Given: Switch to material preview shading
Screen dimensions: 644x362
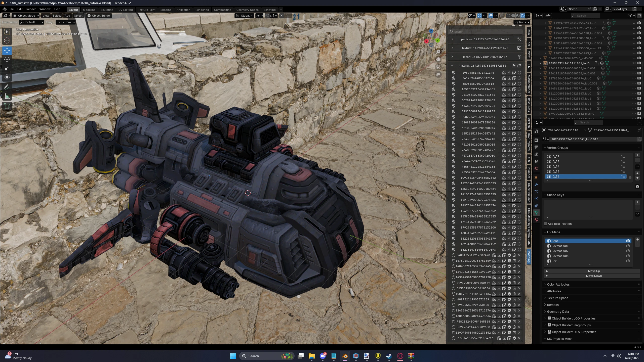Looking at the screenshot, I should 518,16.
